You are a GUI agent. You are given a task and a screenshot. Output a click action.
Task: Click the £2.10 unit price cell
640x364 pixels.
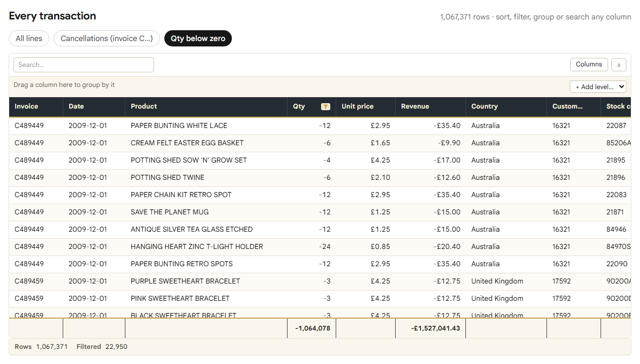tap(366, 177)
